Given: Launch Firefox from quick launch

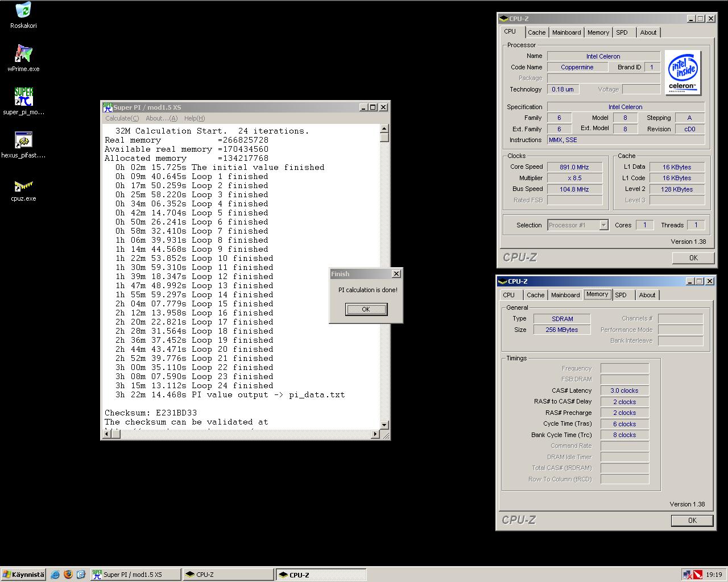Looking at the screenshot, I should tap(68, 575).
